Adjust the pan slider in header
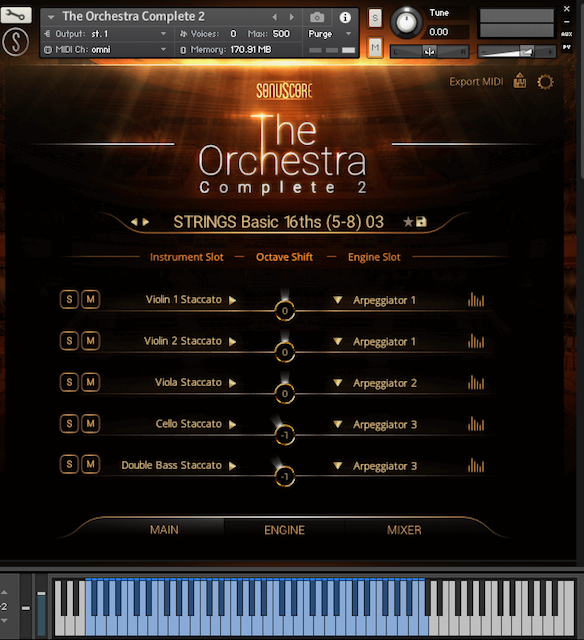Screen dimensions: 584x640 tap(429, 52)
